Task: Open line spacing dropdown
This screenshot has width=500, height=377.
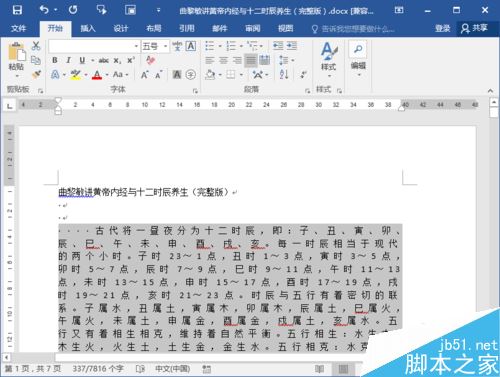Action: [x=287, y=60]
